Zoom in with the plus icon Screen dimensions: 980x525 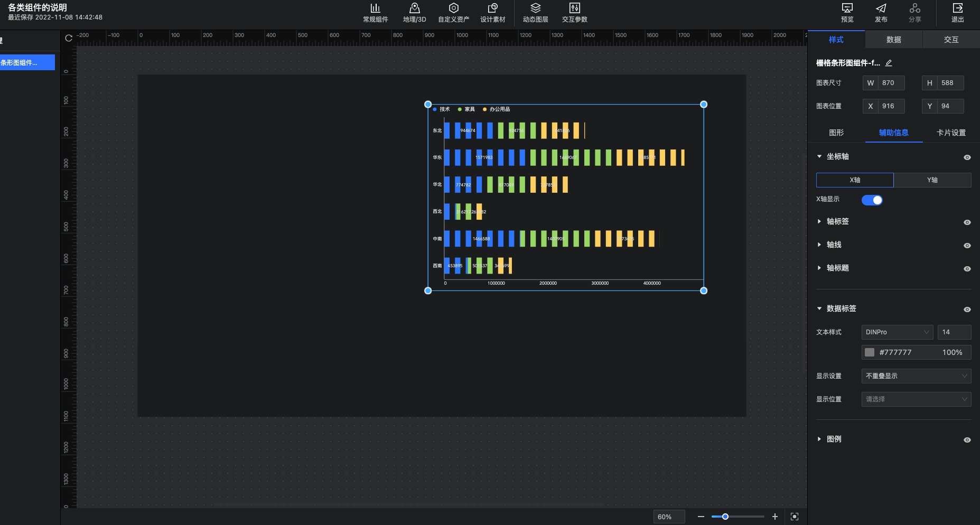click(x=774, y=517)
